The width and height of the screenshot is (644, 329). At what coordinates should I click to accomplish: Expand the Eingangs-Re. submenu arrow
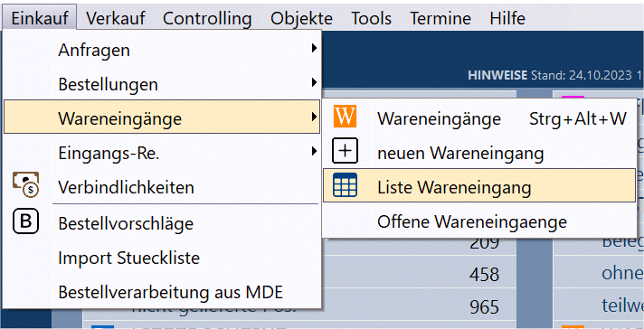click(314, 151)
